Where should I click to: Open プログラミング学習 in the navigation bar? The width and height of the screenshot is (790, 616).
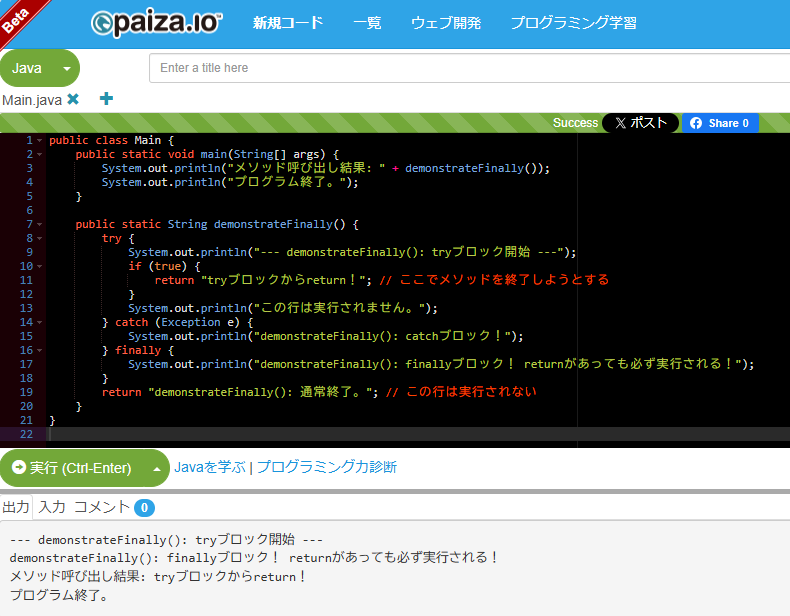click(x=573, y=23)
